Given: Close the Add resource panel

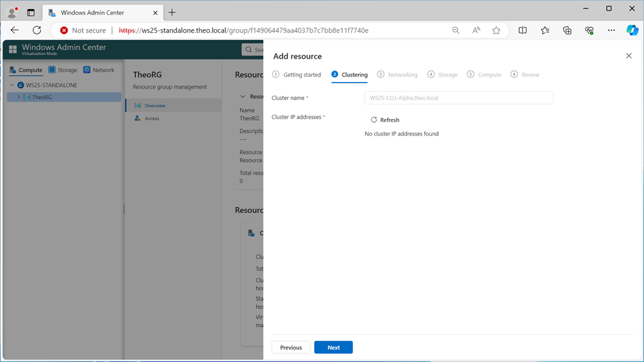Looking at the screenshot, I should tap(628, 56).
